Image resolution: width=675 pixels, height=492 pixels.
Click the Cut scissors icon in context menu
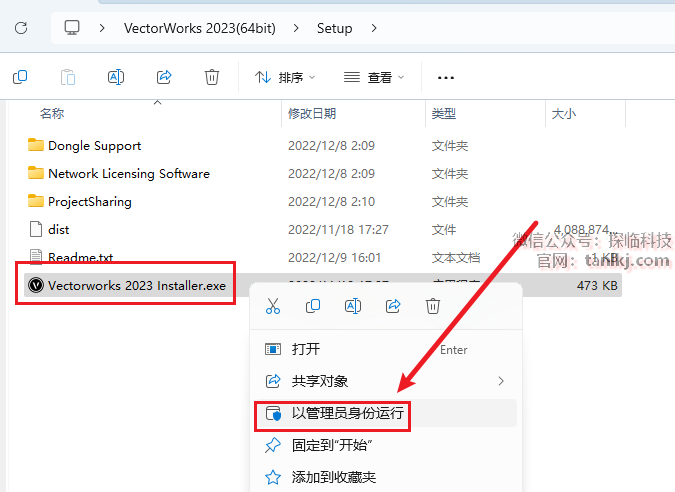pos(273,306)
